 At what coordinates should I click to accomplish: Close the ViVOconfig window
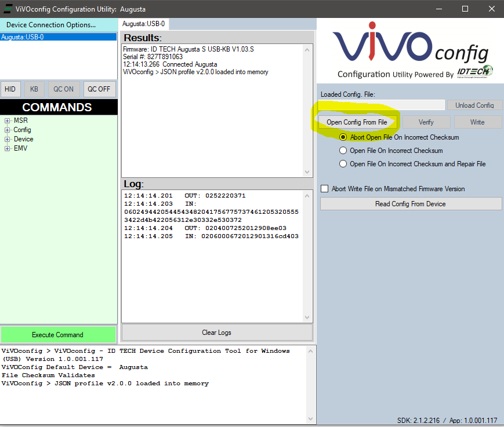492,9
